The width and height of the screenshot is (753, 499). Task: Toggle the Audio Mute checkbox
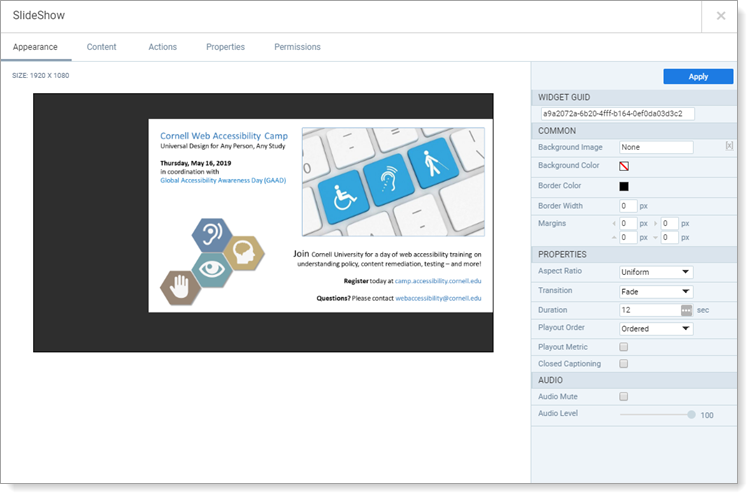coord(623,397)
